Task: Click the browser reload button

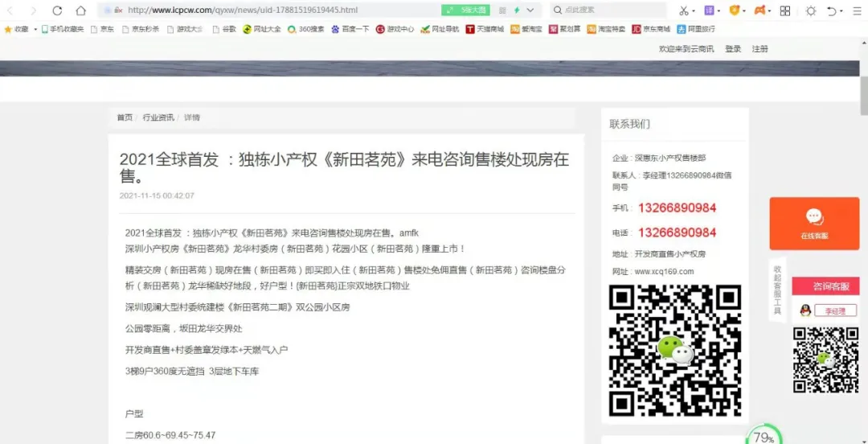Action: coord(57,10)
